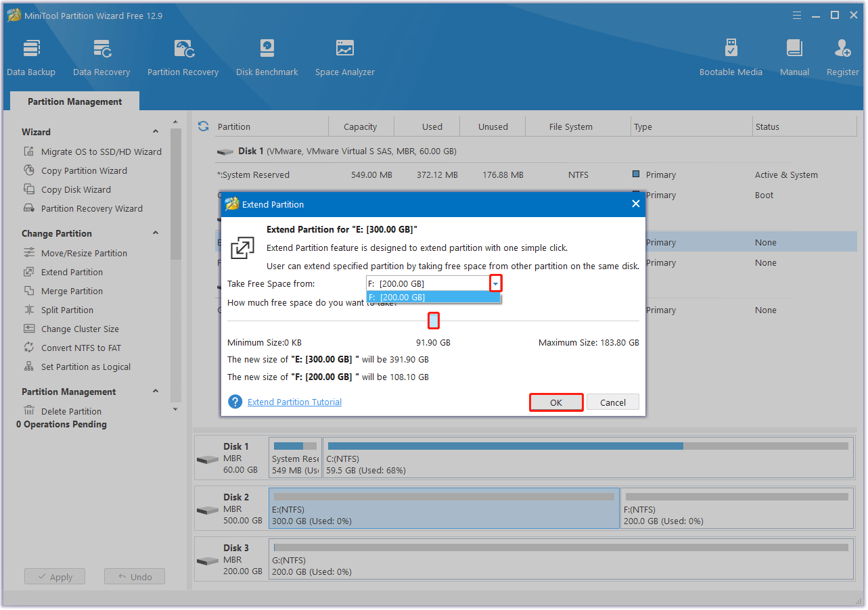Screen dimensions: 868x610
Task: Select C:(NTFS) block in Disk 1 map
Action: pos(588,458)
